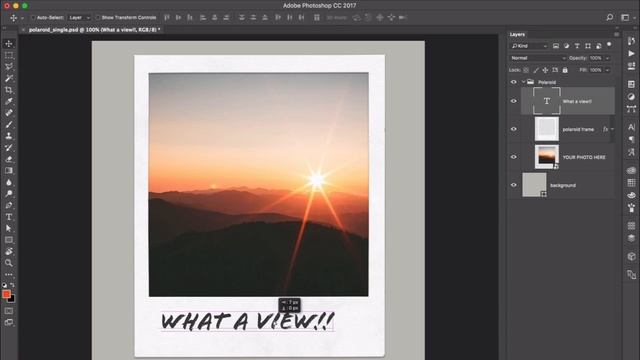Select the Move tool in the toolbox
640x360 pixels.
pos(9,44)
